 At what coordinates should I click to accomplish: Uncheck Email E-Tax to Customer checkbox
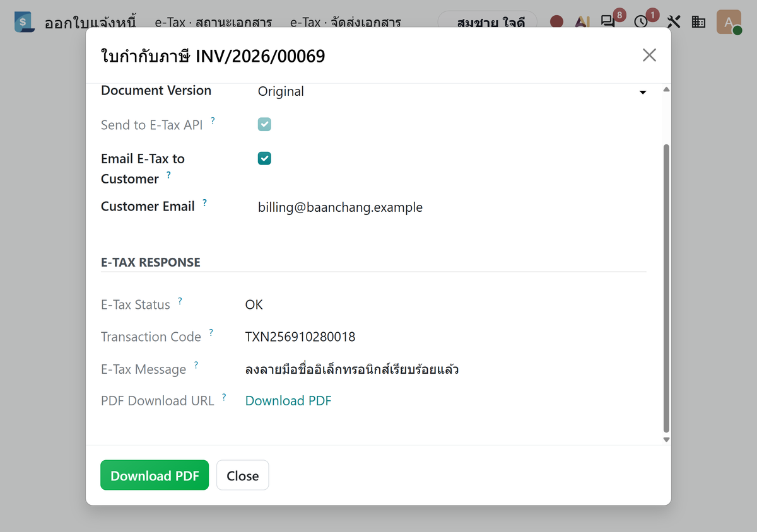coord(264,158)
